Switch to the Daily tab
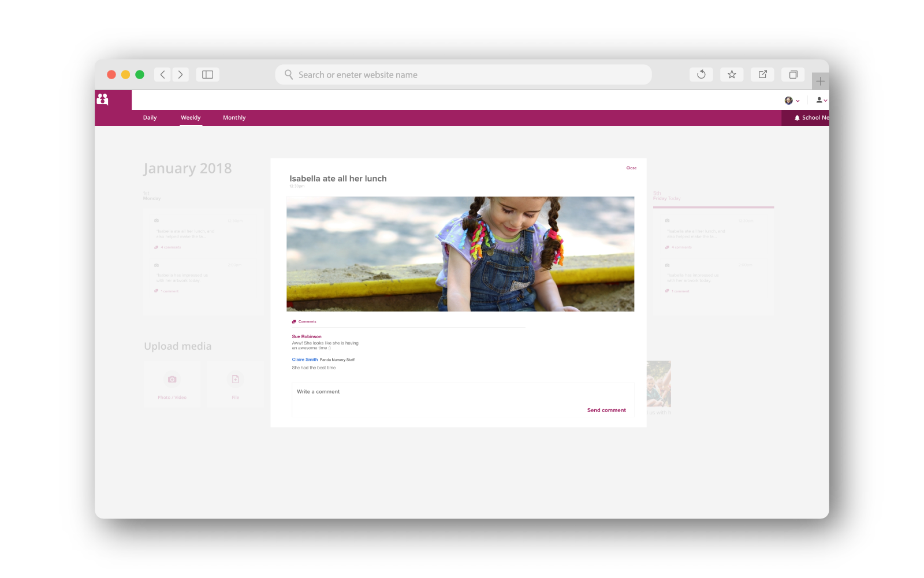 (150, 118)
